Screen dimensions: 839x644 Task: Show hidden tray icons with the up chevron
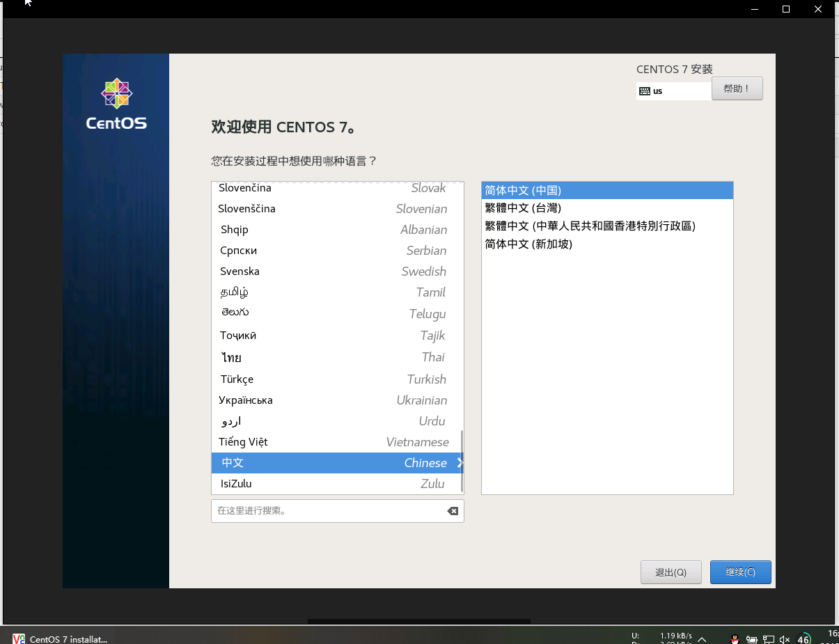[x=702, y=638]
